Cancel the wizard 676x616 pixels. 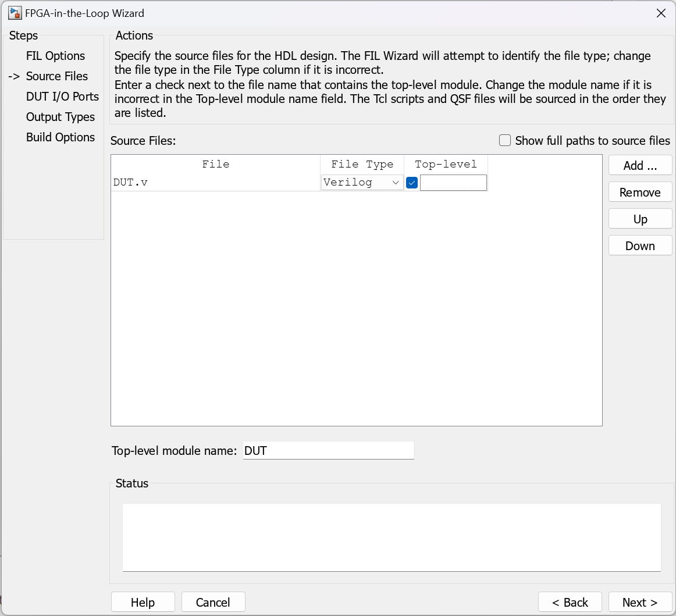point(213,602)
